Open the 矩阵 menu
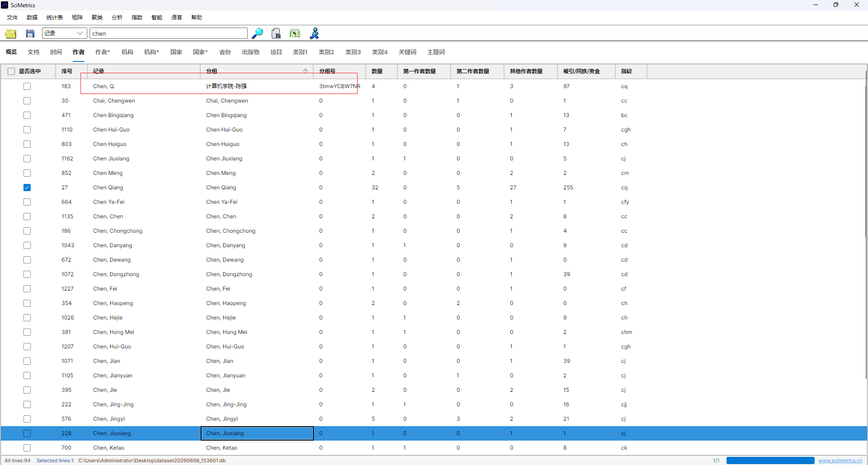 point(77,18)
